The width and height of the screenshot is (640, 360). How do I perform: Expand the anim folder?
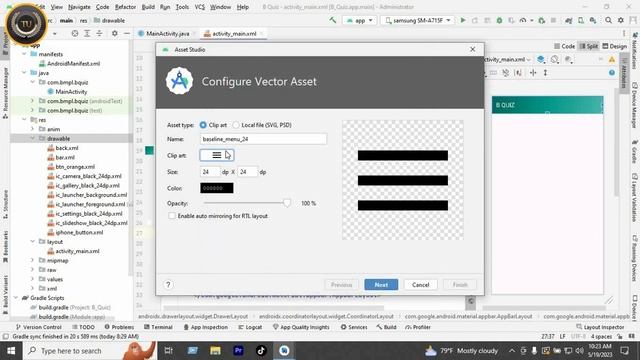33,129
